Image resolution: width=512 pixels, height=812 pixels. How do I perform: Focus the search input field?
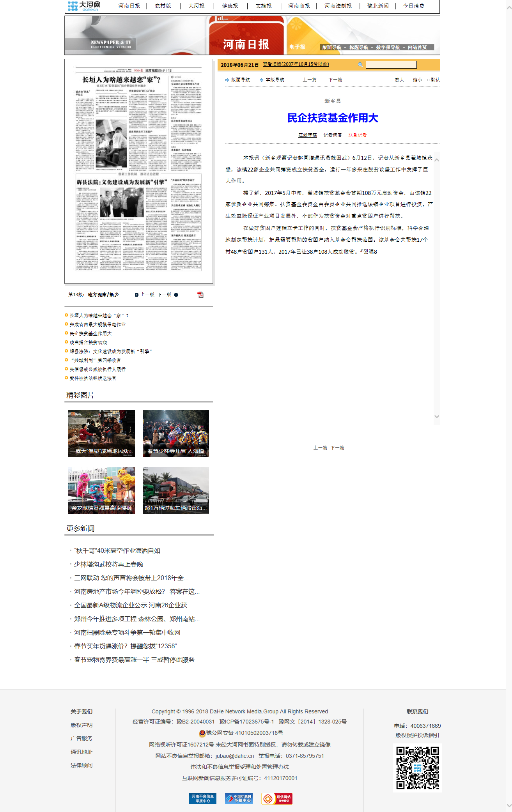[x=391, y=65]
